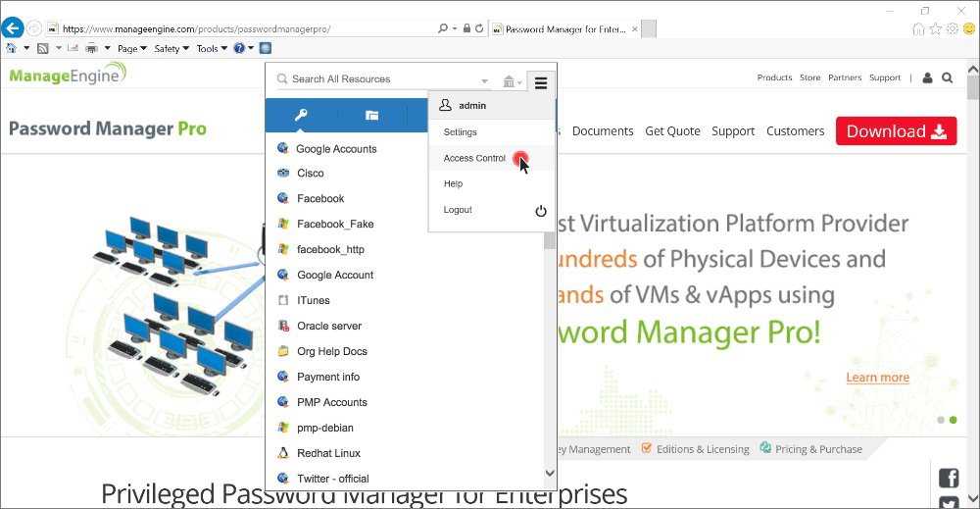Switch to the passwords key tab
This screenshot has width=980, height=509.
[301, 115]
